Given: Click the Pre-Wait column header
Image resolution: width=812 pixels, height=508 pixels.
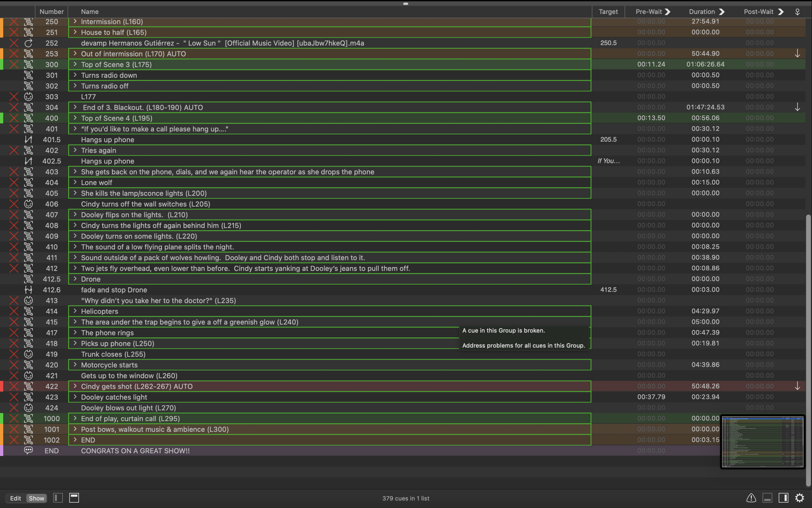Looking at the screenshot, I should pyautogui.click(x=649, y=12).
